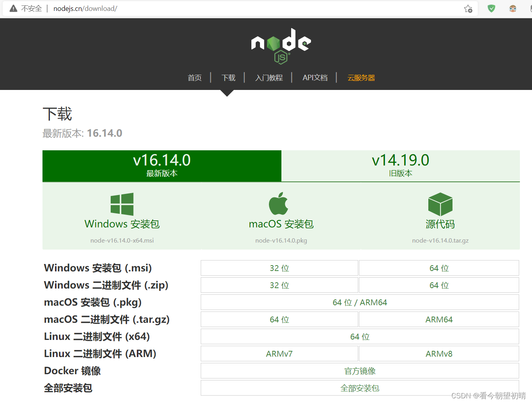This screenshot has height=403, width=532.
Task: Open the 云服务器 navigation item
Action: tap(361, 78)
